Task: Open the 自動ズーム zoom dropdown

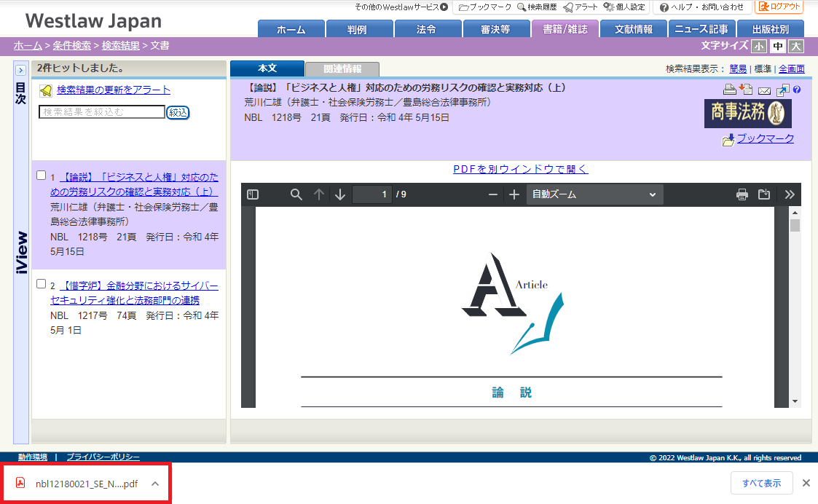Action: coord(594,194)
